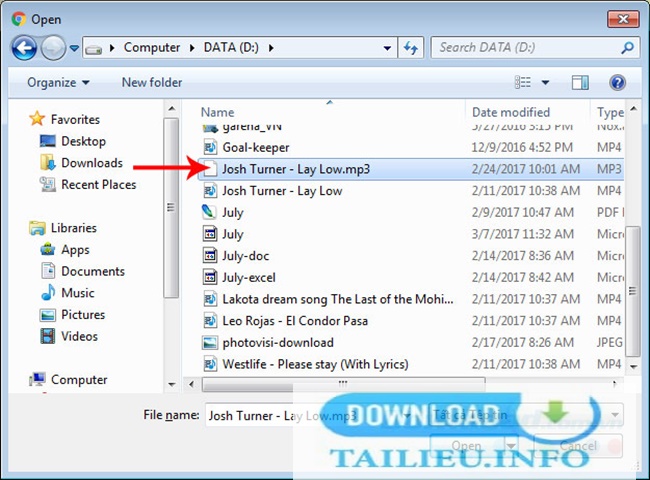The image size is (650, 480).
Task: Click the File name input field
Action: point(309,415)
